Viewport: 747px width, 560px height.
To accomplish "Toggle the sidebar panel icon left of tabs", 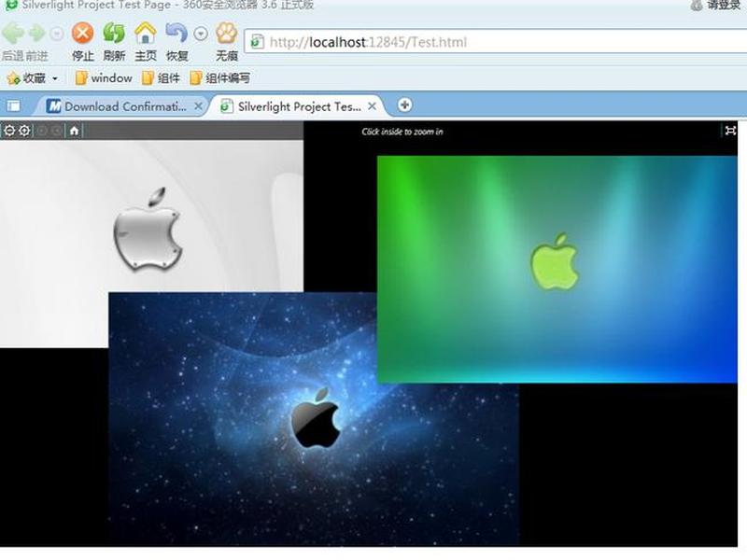I will [x=14, y=105].
